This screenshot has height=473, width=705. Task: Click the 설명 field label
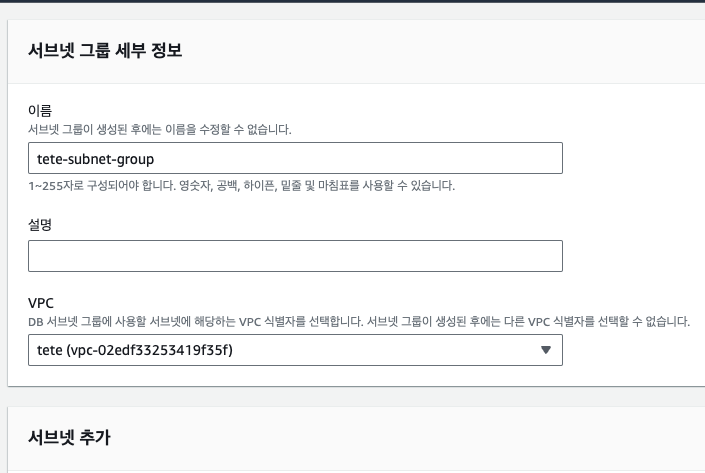(40, 224)
